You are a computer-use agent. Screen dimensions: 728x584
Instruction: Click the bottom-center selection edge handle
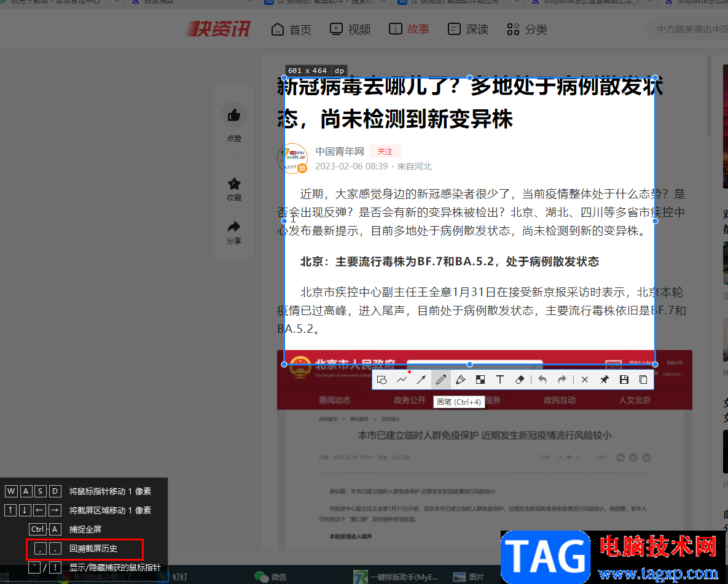pyautogui.click(x=470, y=364)
